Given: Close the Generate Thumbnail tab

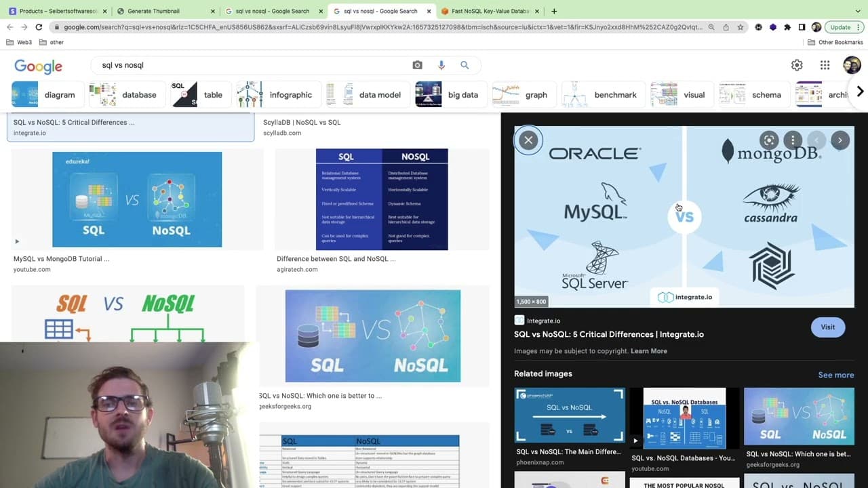Looking at the screenshot, I should tap(212, 11).
